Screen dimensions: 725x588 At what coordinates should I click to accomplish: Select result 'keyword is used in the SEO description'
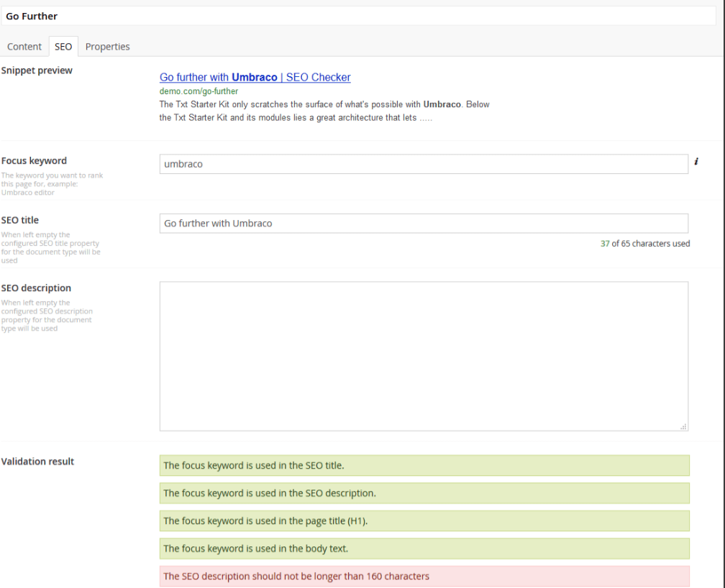(424, 493)
